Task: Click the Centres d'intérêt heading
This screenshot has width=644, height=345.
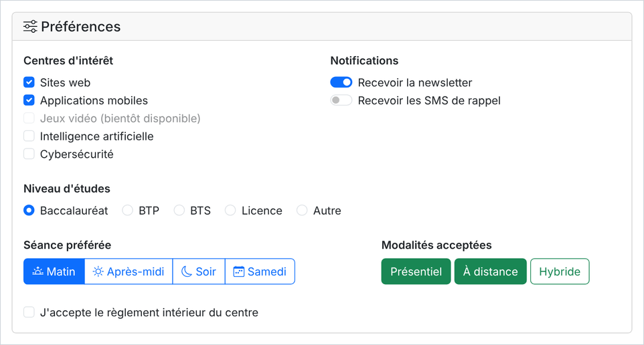Action: pyautogui.click(x=68, y=61)
